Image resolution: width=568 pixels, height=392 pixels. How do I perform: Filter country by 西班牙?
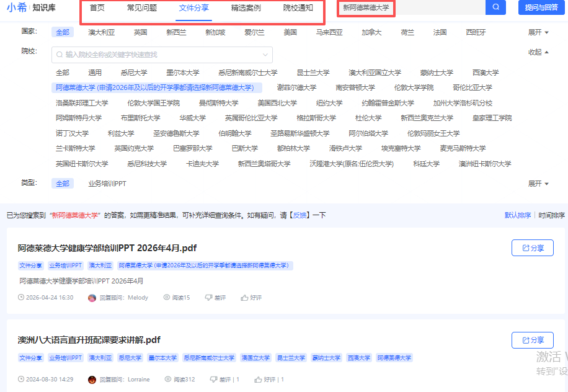(476, 32)
